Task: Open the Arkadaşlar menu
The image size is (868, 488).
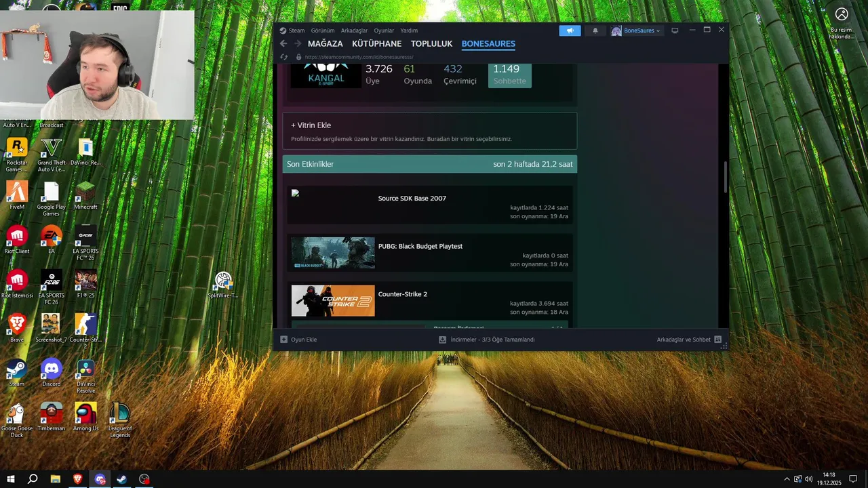Action: pos(354,30)
